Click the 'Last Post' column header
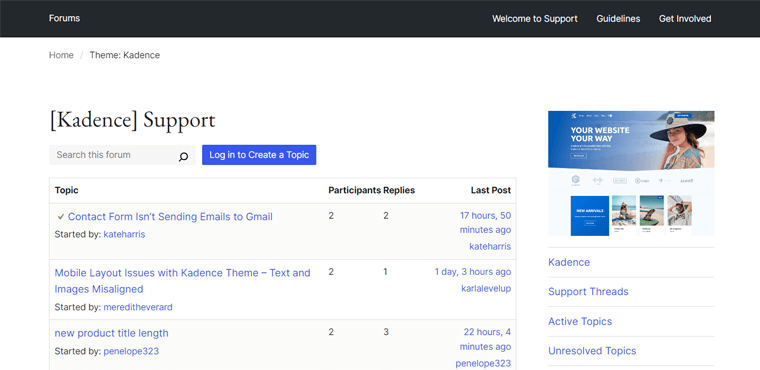760x370 pixels. point(491,190)
